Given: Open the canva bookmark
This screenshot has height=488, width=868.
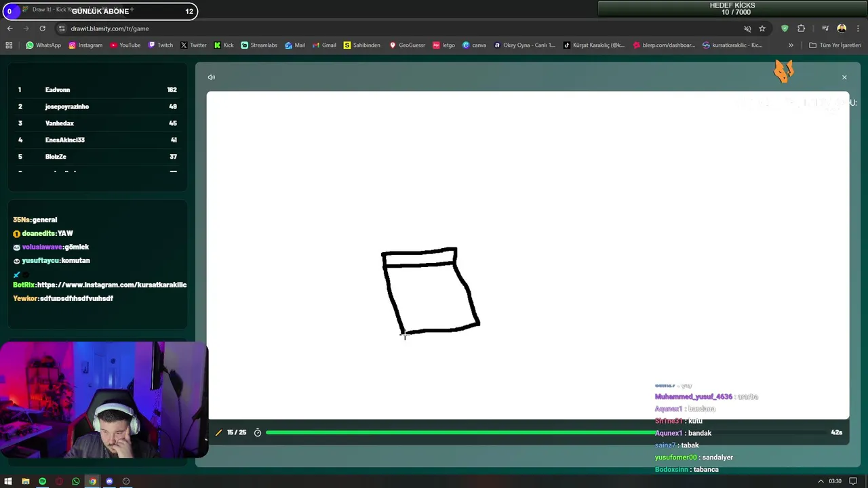Looking at the screenshot, I should (x=475, y=45).
